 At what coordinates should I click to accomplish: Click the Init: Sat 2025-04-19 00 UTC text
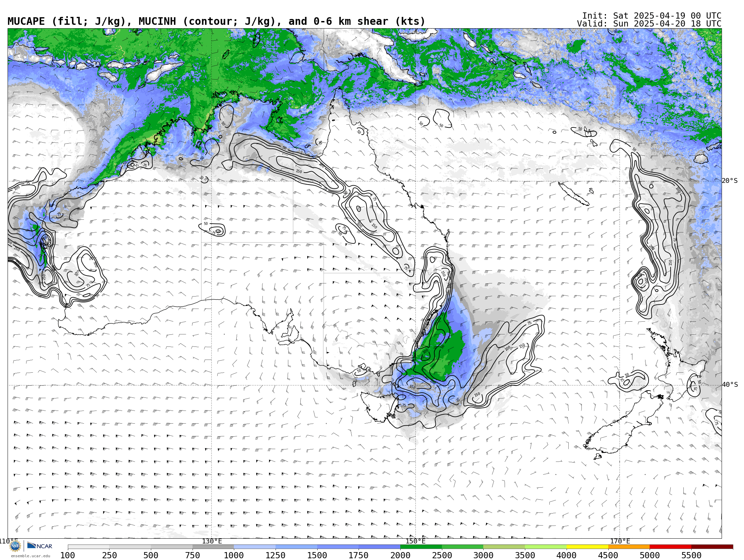(x=652, y=16)
